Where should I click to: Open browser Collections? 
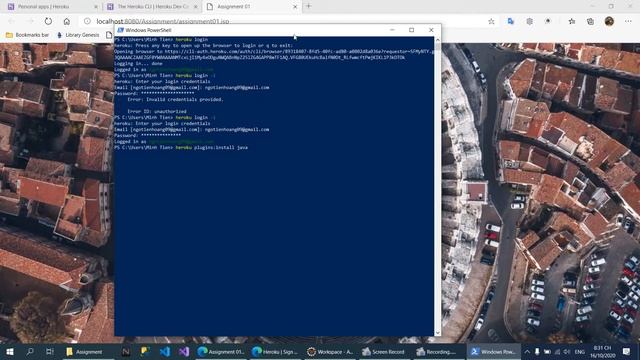590,21
